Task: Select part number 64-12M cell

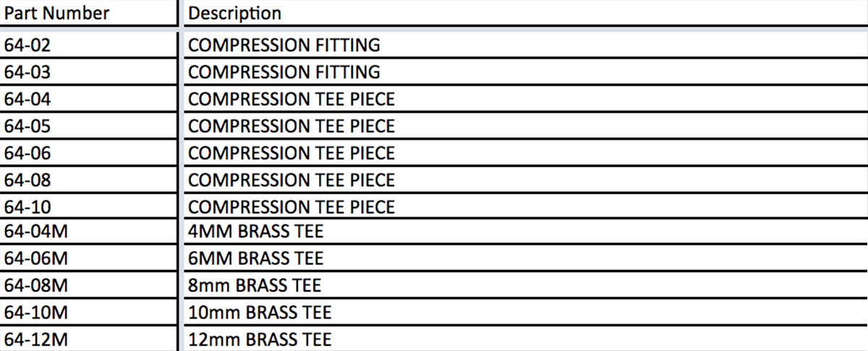Action: 35,339
